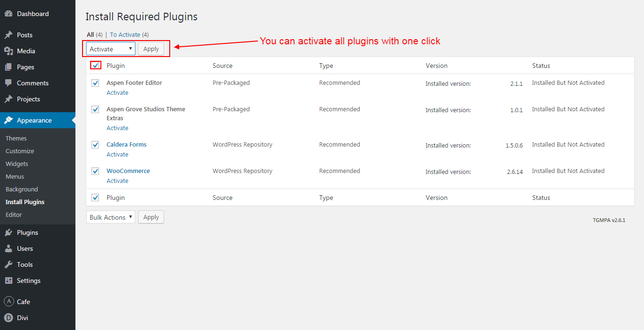Click the Install Required Plugins heading
644x330 pixels.
pyautogui.click(x=141, y=17)
